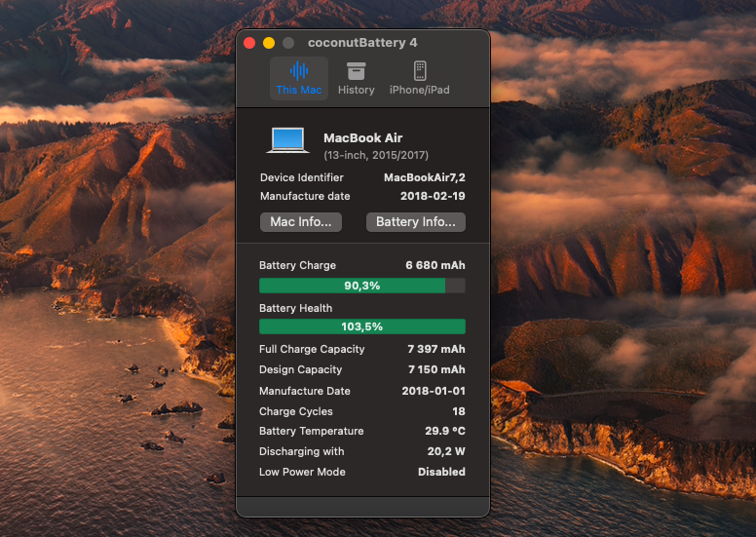
Task: Click the 20,2 W discharge value
Action: point(446,451)
